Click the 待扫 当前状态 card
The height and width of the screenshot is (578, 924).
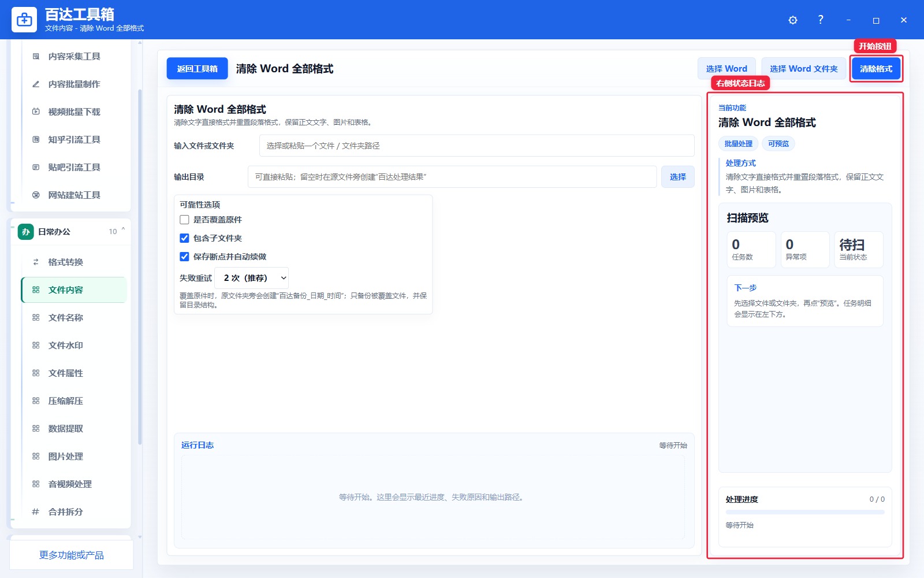coord(859,250)
